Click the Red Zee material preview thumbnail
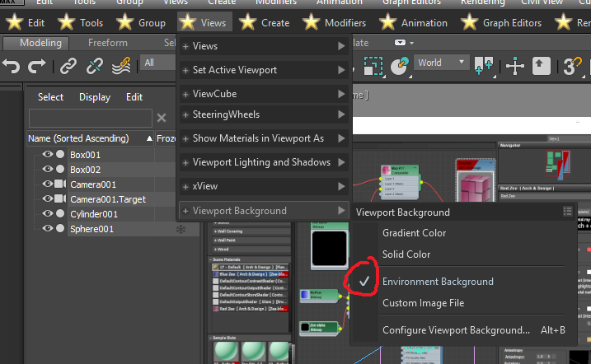The image size is (591, 364). 476,189
